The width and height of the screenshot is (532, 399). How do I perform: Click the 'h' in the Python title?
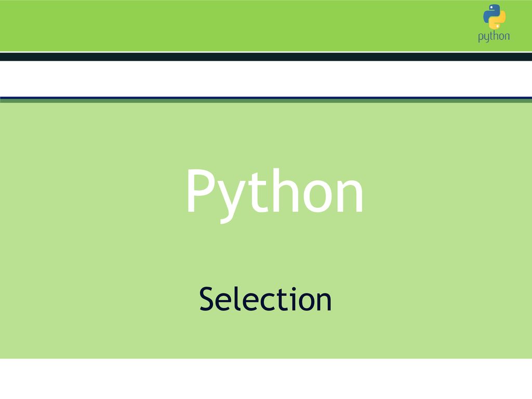285,190
